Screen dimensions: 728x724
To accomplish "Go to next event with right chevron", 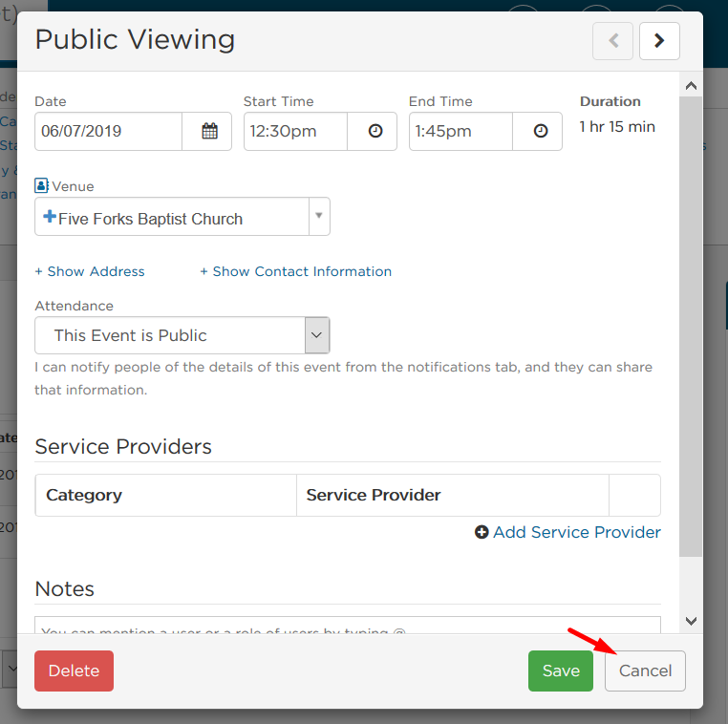I will coord(659,41).
